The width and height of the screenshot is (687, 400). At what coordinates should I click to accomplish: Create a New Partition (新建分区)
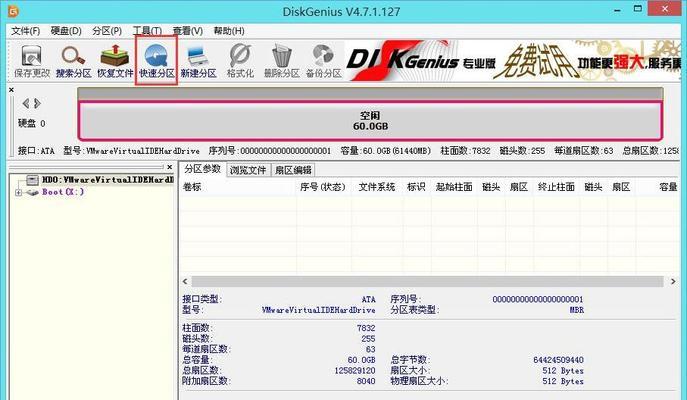(x=198, y=61)
